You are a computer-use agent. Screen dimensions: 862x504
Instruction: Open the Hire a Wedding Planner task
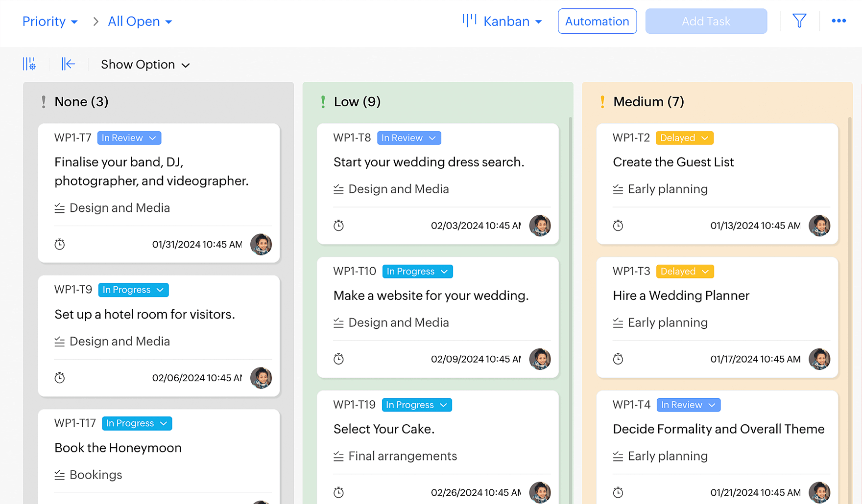[681, 296]
